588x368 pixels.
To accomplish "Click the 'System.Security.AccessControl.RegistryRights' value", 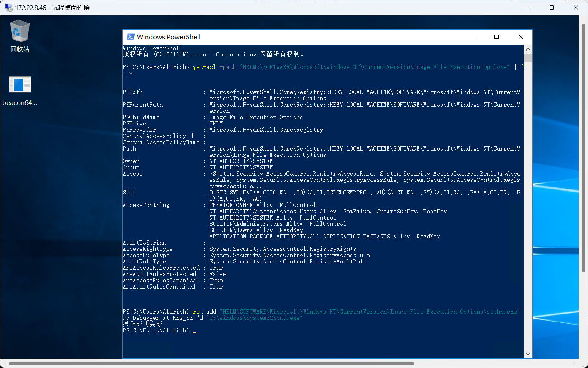I will tap(283, 249).
